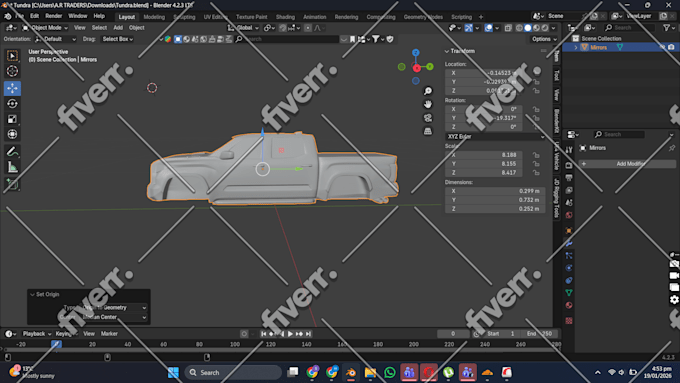Click Add Modifier button

[627, 164]
